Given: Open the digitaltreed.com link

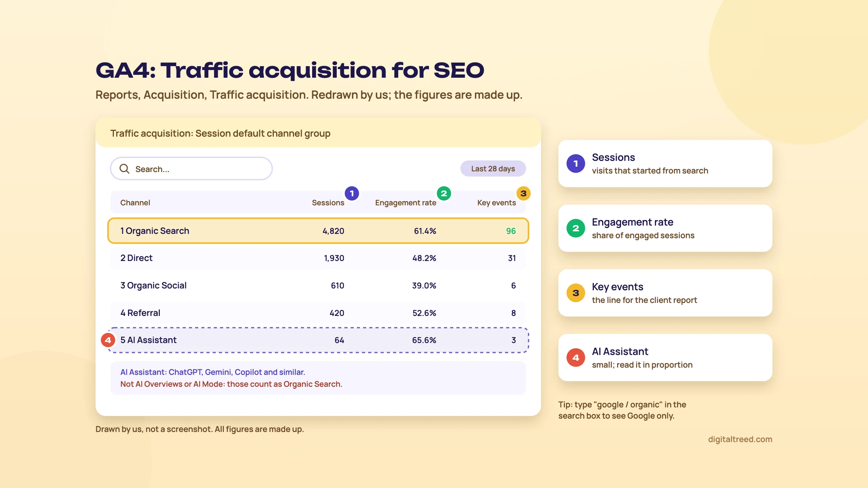Looking at the screenshot, I should pyautogui.click(x=740, y=439).
